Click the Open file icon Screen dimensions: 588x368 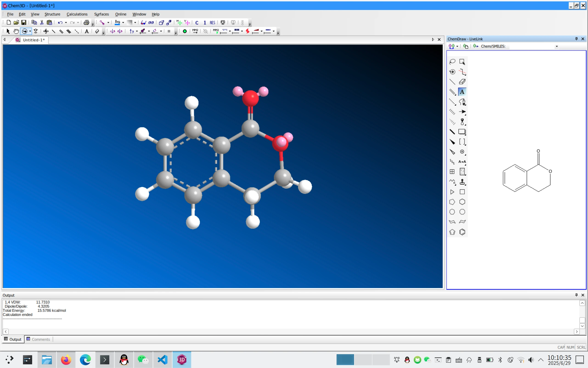pyautogui.click(x=16, y=22)
